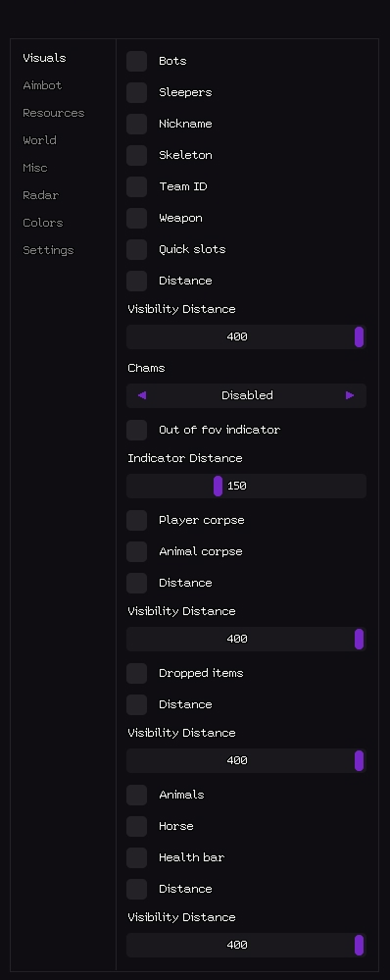Switch to the Resources tab

point(54,113)
